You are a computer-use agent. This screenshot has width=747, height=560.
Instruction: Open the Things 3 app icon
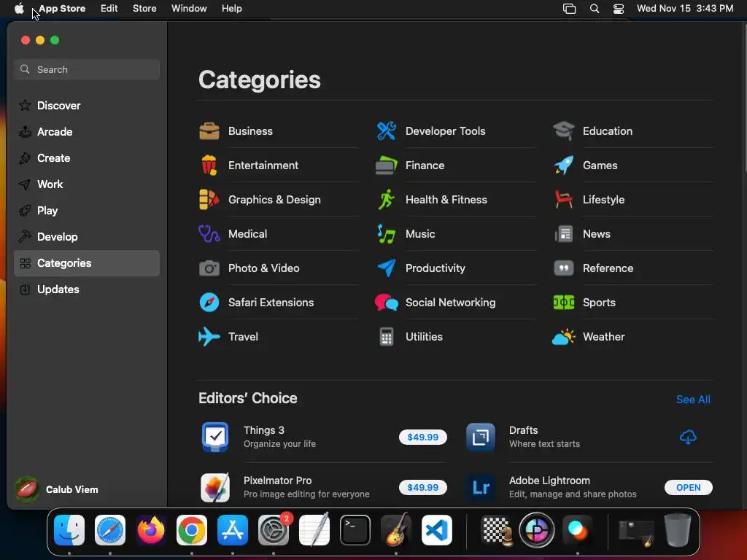click(215, 437)
